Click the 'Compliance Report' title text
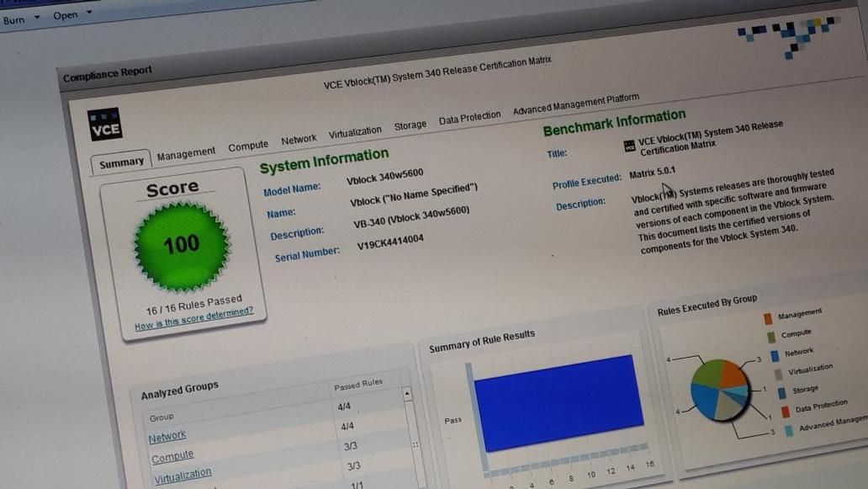The image size is (868, 489). pos(107,74)
